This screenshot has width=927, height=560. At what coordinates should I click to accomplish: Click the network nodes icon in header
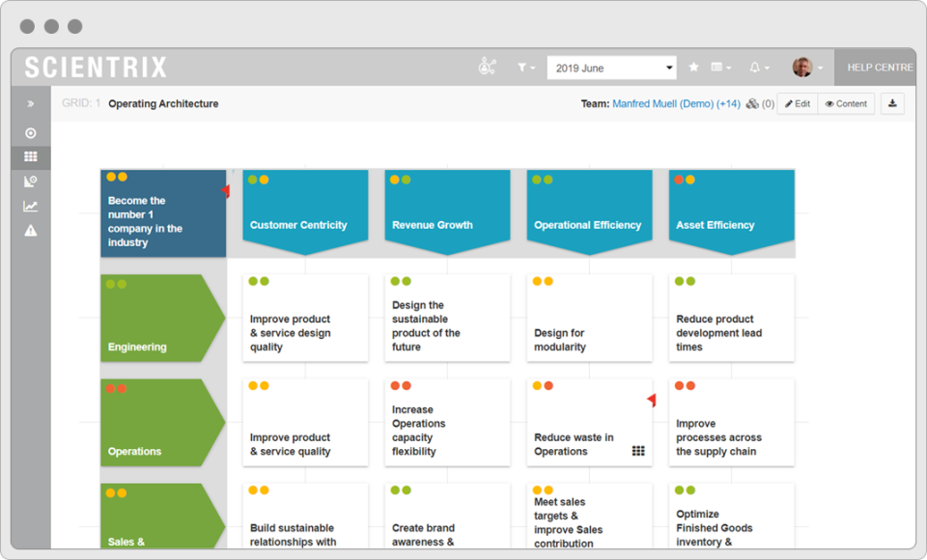pos(487,68)
